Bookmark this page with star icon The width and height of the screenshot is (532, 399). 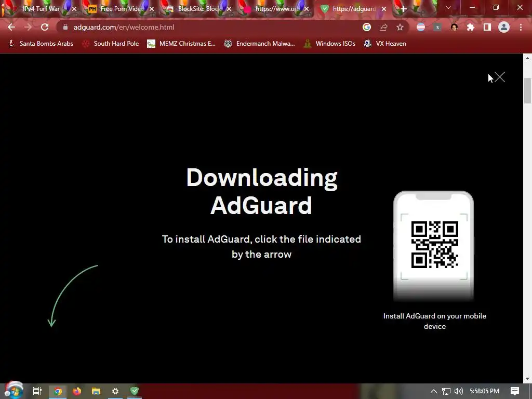(x=400, y=27)
